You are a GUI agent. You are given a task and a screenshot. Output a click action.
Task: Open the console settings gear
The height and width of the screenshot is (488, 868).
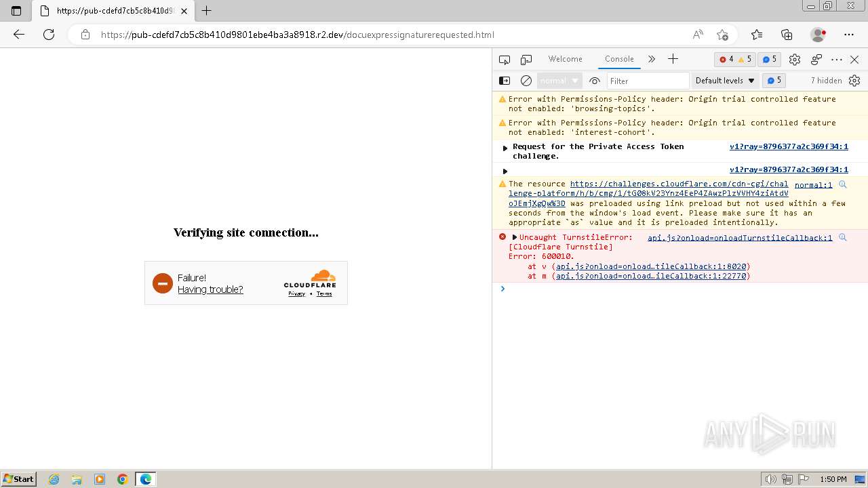coord(854,81)
